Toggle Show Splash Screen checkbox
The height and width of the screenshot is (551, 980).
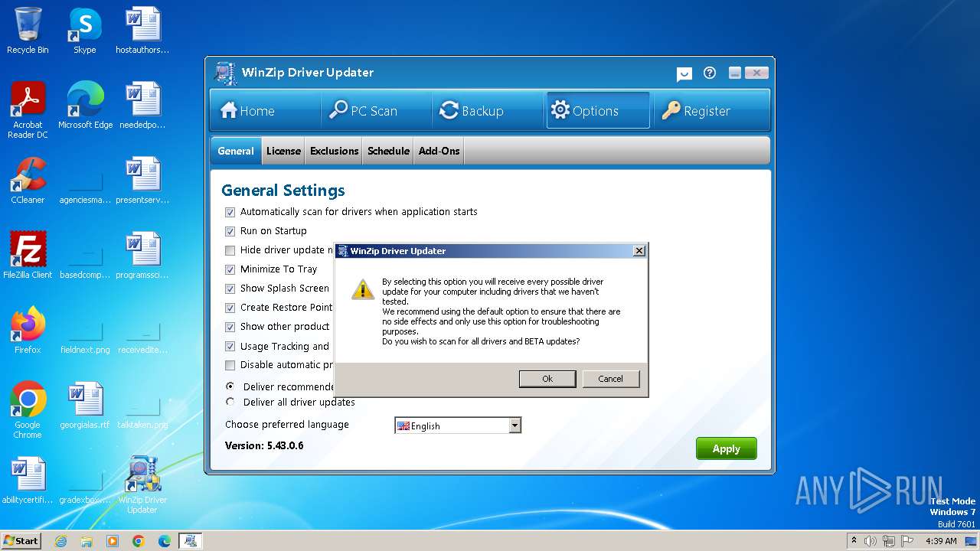(x=230, y=289)
